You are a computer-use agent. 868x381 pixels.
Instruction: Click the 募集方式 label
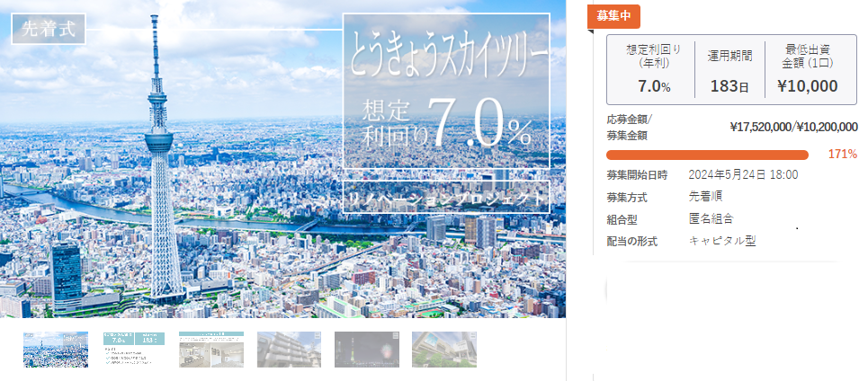627,198
